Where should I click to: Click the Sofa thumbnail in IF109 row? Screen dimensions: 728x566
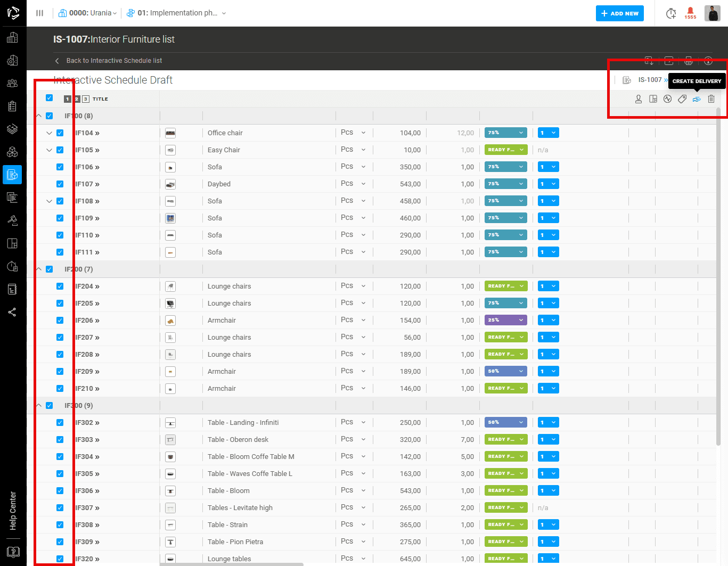(170, 218)
